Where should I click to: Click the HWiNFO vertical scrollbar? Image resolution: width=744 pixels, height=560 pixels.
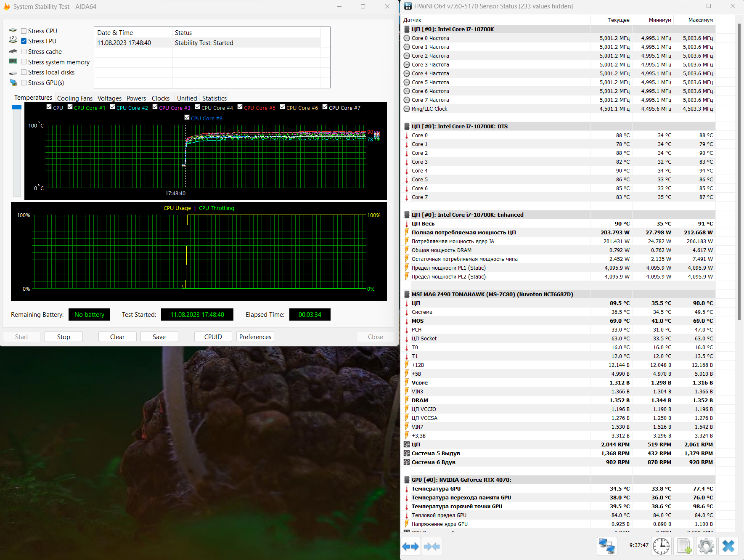click(739, 172)
